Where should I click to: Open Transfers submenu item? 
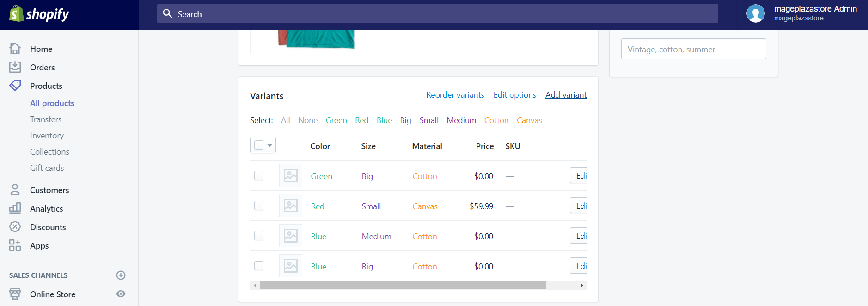click(46, 119)
